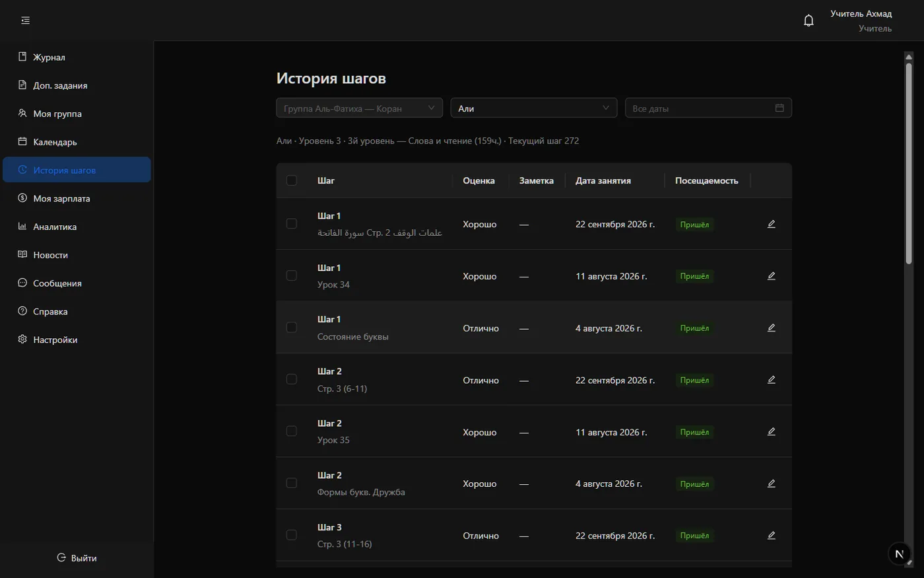The image size is (924, 578).
Task: Open Аналитика in the sidebar
Action: pos(77,227)
